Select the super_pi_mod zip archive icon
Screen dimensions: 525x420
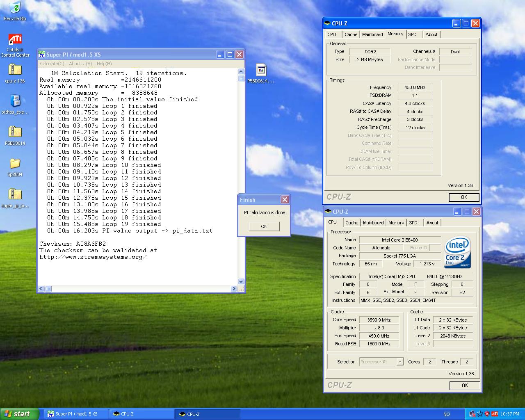pos(15,199)
